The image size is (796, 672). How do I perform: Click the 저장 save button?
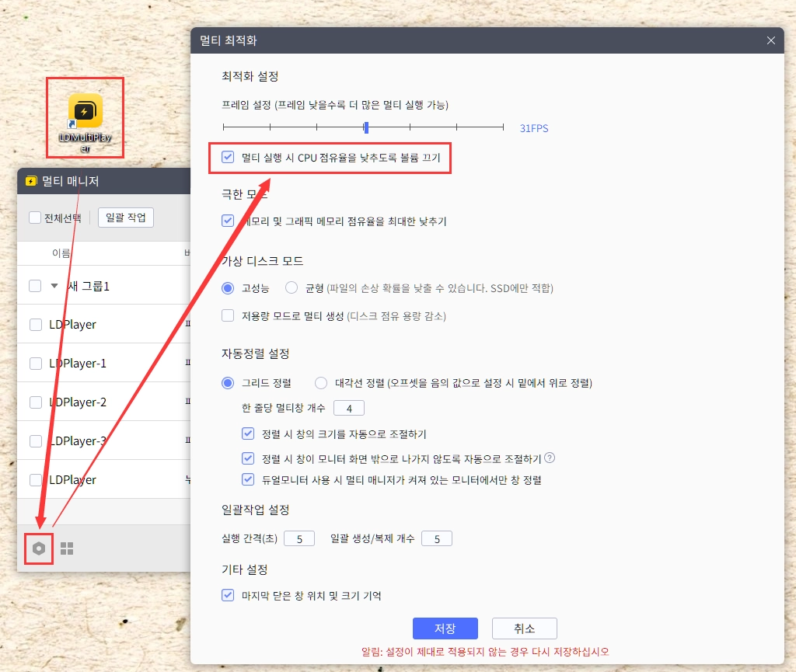[x=445, y=628]
